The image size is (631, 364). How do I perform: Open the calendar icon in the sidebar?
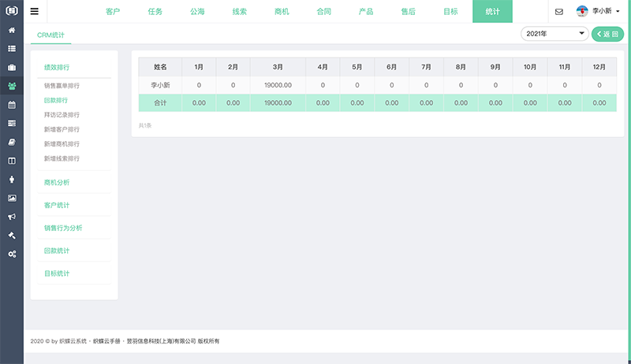pos(12,105)
